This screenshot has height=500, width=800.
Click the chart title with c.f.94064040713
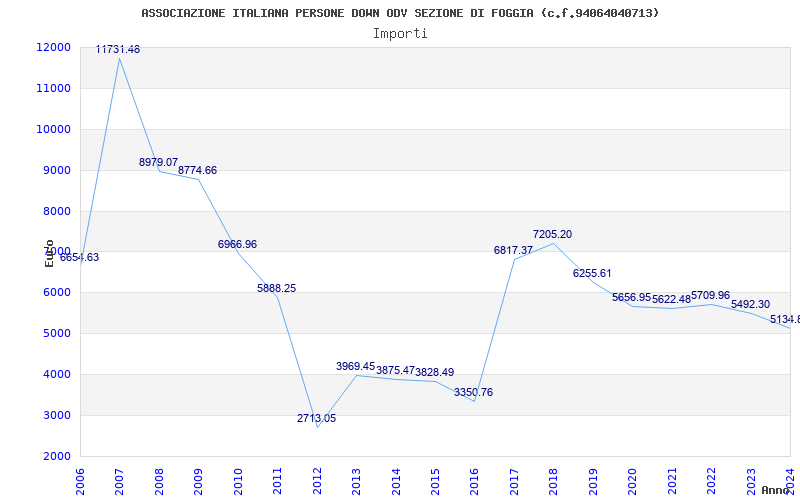pyautogui.click(x=400, y=13)
